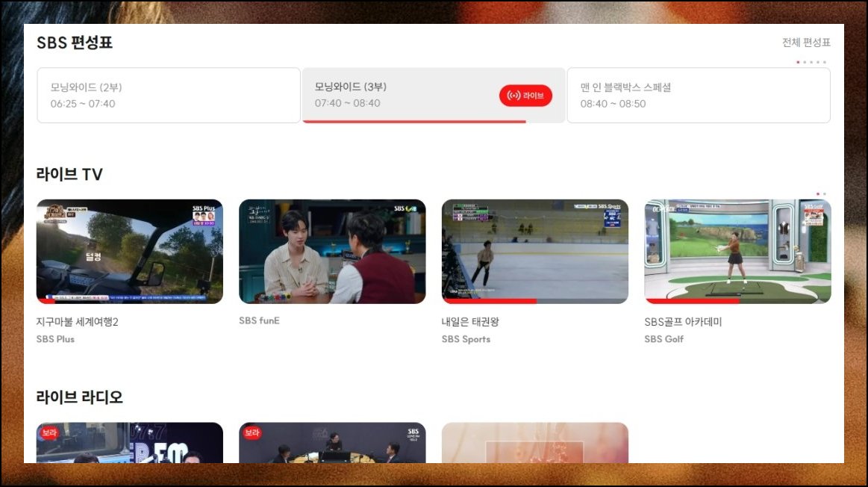Viewport: 868px width, 487px height.
Task: Open the 지구마불 세계여행2 live thumbnail
Action: tap(130, 252)
